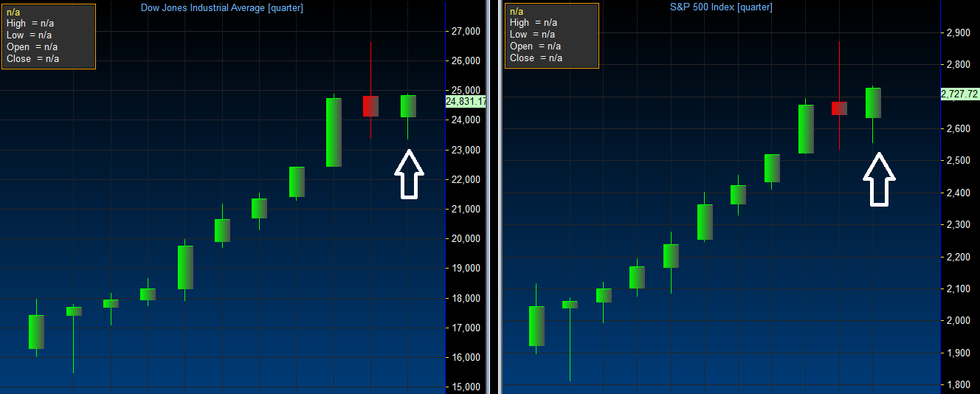The width and height of the screenshot is (980, 394).
Task: Click the 21,000 price axis label
Action: [466, 209]
